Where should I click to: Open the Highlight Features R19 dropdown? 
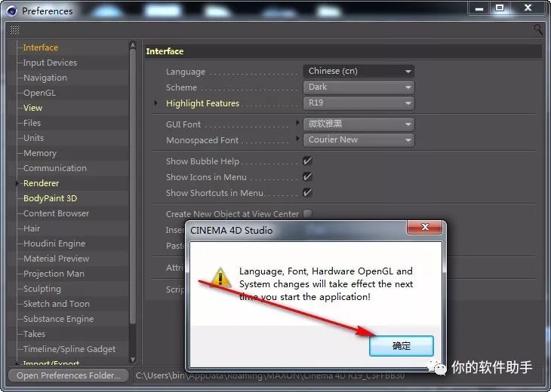point(359,103)
